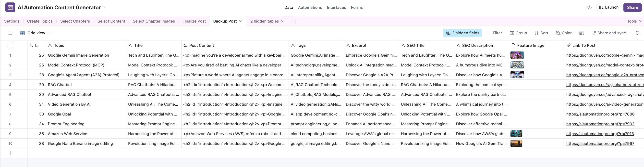Open the Settings table tab
The image size is (644, 167).
pyautogui.click(x=12, y=21)
